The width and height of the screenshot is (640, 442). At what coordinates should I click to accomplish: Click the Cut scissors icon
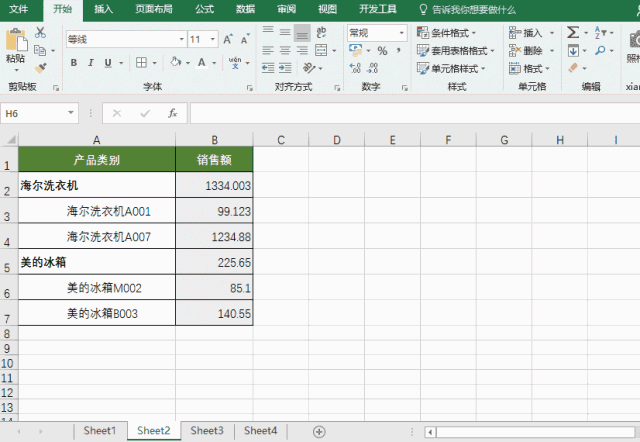pos(41,31)
